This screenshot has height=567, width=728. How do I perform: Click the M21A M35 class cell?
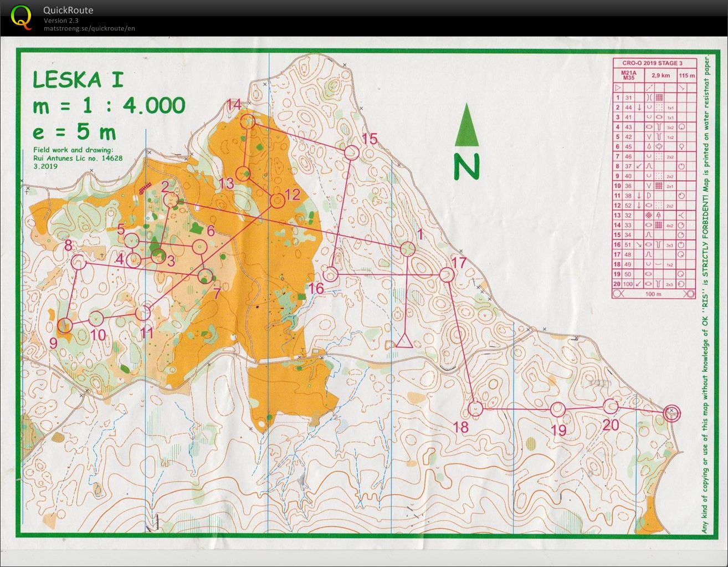[628, 75]
